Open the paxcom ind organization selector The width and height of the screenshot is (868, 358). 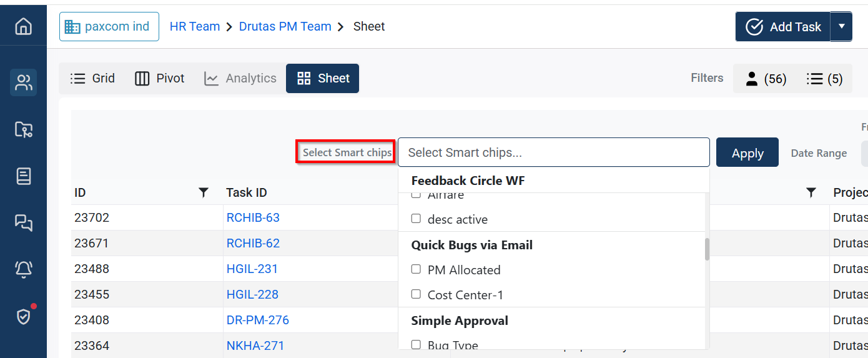pos(109,27)
